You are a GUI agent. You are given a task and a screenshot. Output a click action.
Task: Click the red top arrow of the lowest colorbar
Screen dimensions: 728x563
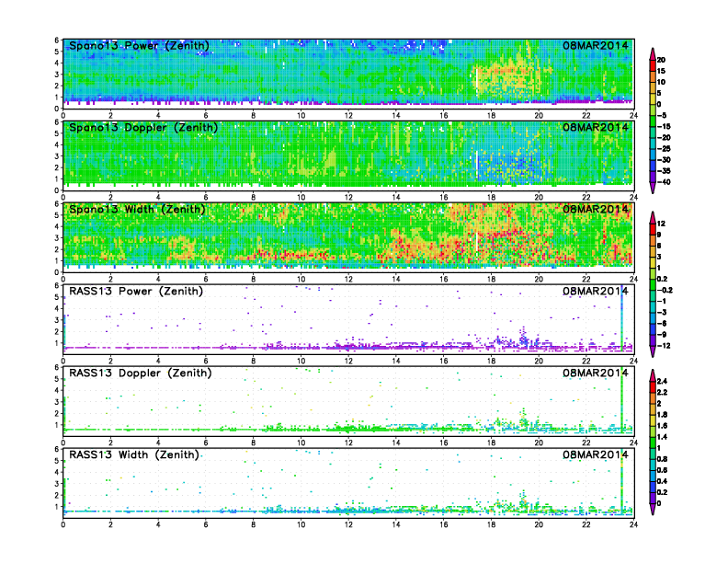[653, 374]
